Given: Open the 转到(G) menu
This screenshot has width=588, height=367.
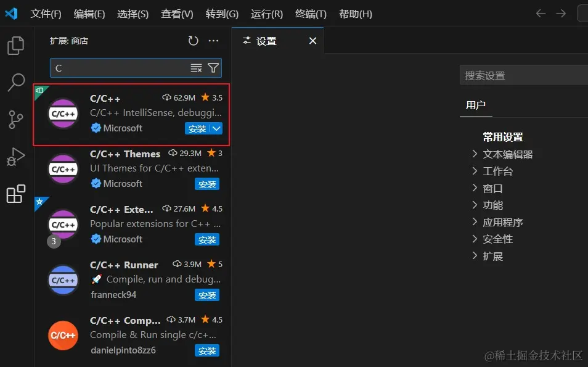Looking at the screenshot, I should click(222, 14).
